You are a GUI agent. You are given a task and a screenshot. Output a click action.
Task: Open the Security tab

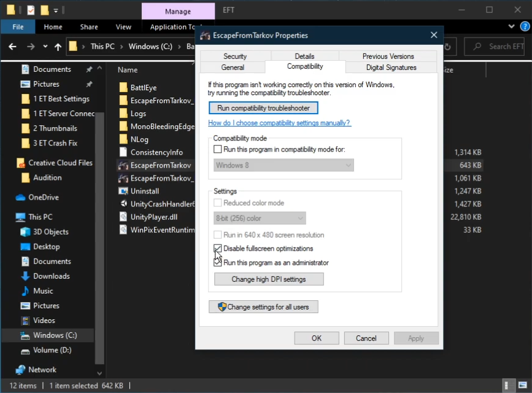click(235, 56)
